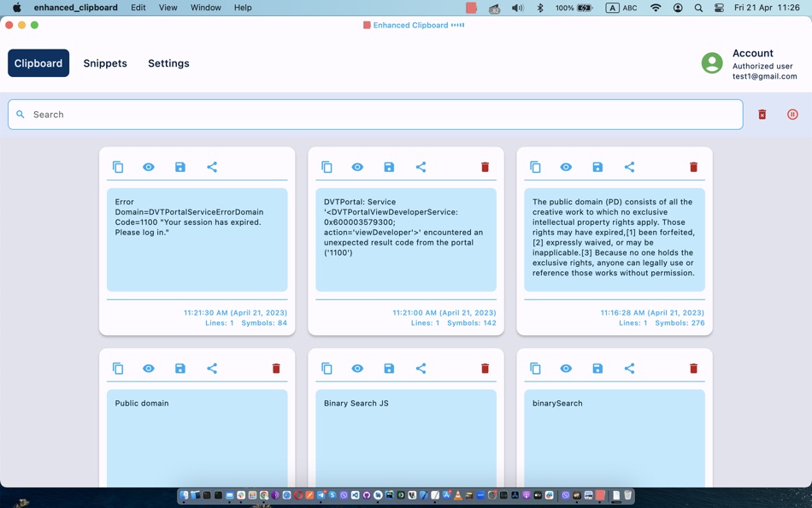View the 'Binary Search JS' card
Viewport: 812px width, 508px height.
357,369
